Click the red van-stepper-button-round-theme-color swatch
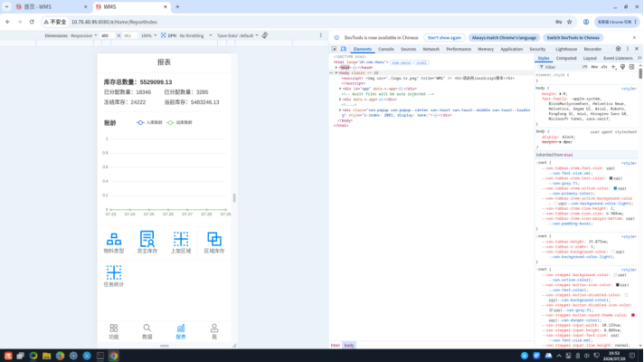The image size is (644, 362). coord(633,315)
